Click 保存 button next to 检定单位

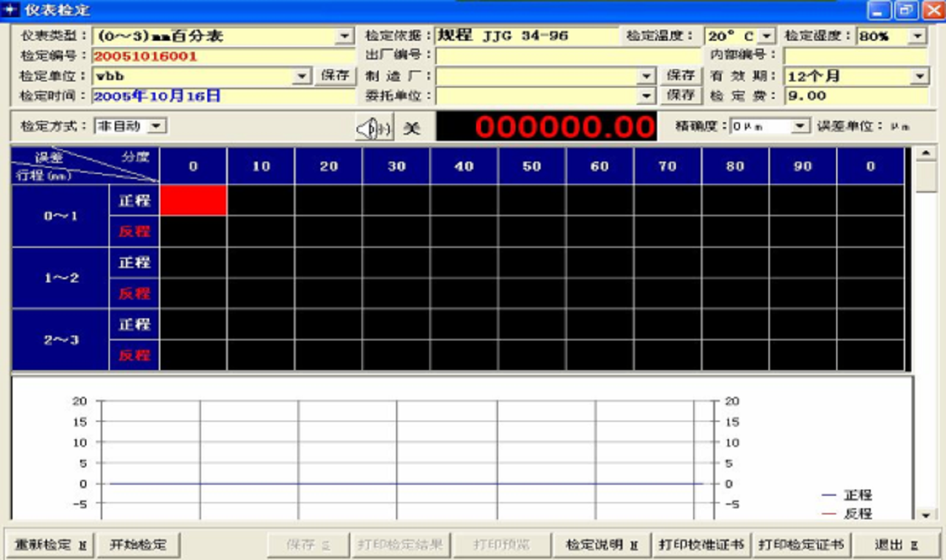point(335,75)
